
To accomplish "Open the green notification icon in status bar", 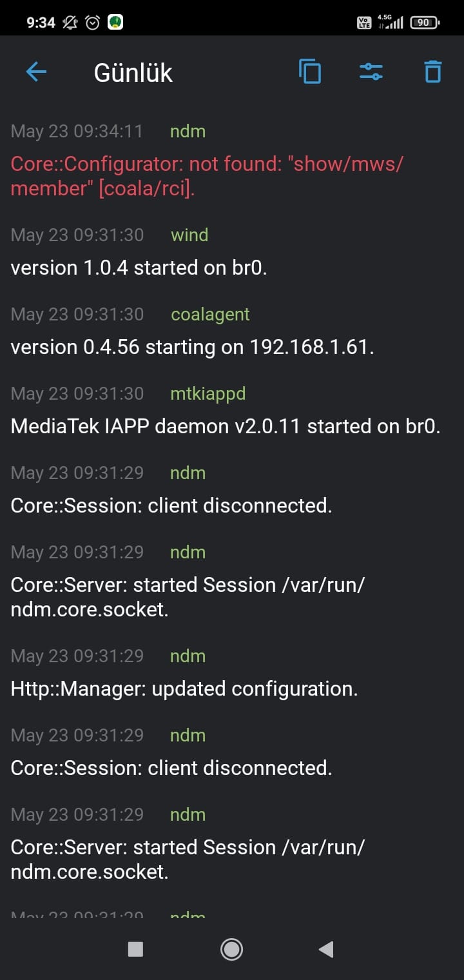I will coord(115,22).
